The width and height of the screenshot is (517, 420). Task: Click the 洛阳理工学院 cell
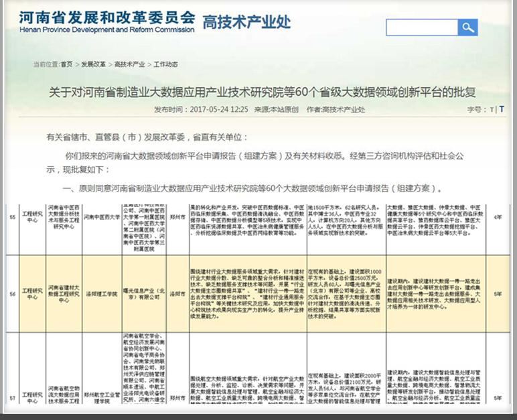point(102,294)
